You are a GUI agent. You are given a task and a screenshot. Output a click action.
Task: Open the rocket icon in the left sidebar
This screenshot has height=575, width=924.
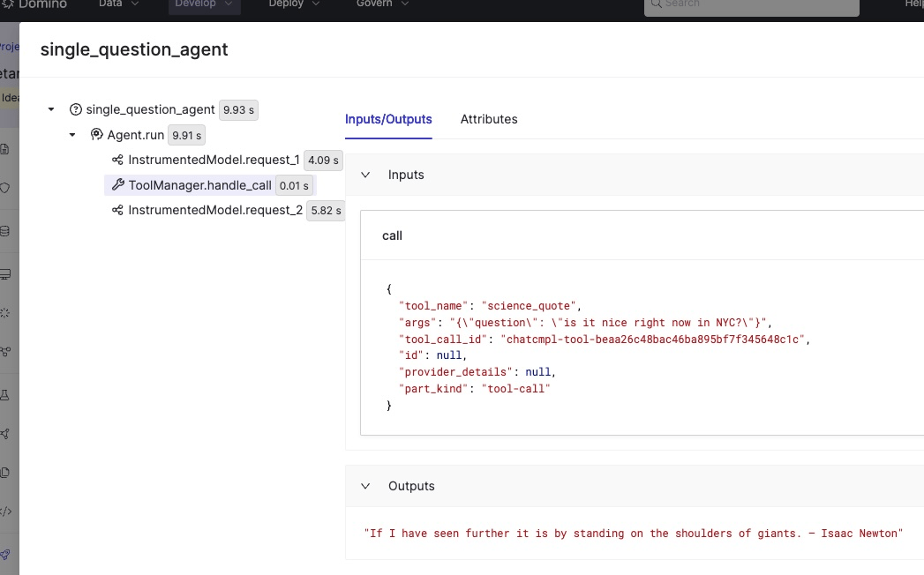tap(5, 555)
